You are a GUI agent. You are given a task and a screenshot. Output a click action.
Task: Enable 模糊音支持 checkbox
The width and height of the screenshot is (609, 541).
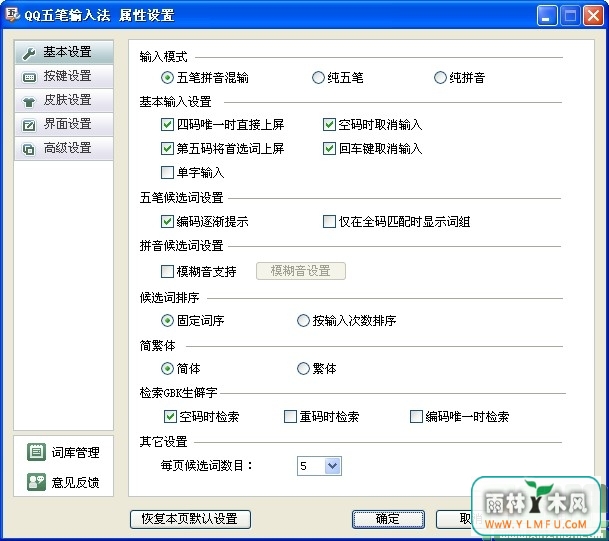(167, 271)
